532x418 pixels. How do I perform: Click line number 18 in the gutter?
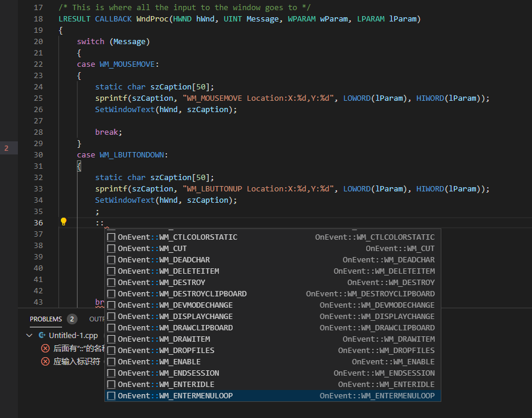pyautogui.click(x=38, y=19)
